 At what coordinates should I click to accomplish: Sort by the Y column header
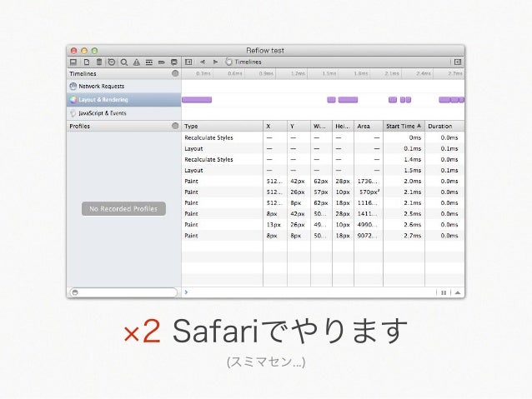(x=299, y=126)
